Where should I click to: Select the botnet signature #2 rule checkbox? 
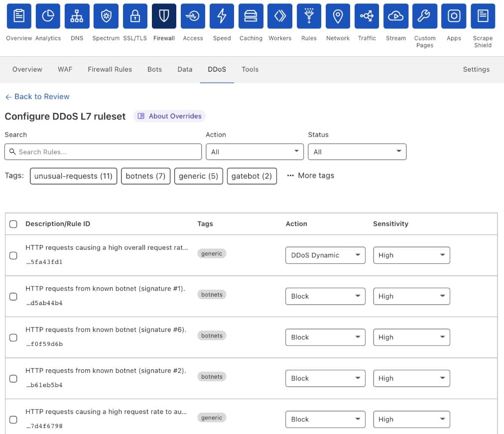[x=13, y=378]
